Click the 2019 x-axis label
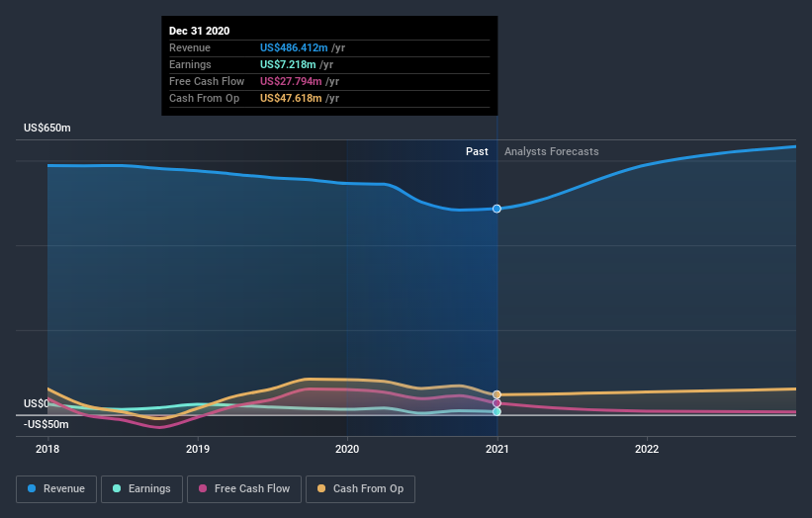This screenshot has height=518, width=812. [198, 449]
